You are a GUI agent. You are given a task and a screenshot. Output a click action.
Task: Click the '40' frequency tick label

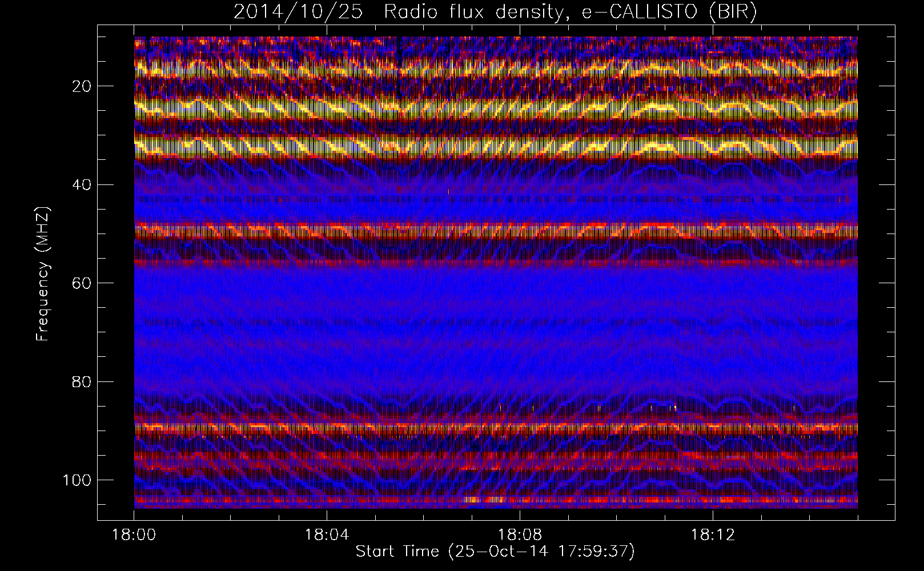[x=82, y=184]
